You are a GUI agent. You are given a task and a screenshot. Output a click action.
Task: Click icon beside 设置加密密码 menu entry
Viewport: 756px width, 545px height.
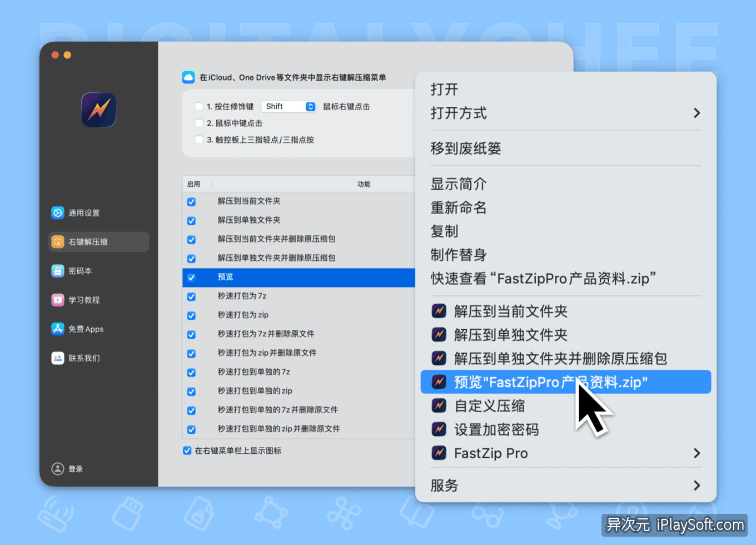pyautogui.click(x=439, y=429)
